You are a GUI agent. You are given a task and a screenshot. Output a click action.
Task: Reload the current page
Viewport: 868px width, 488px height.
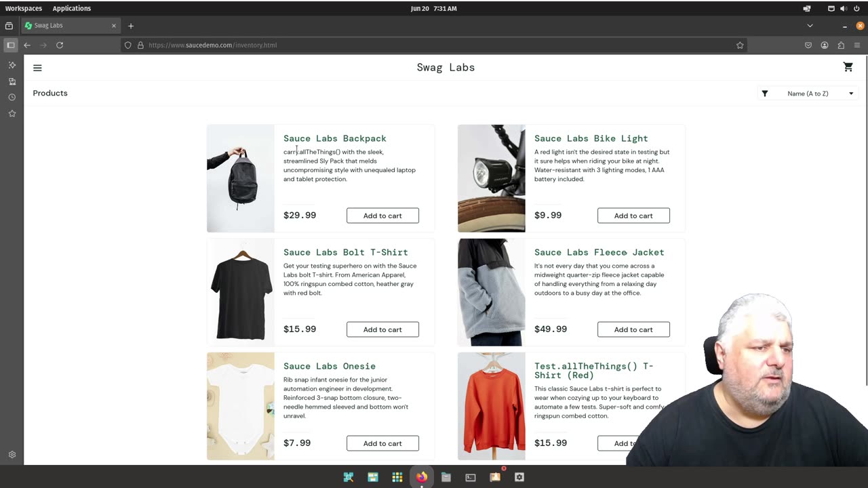60,45
